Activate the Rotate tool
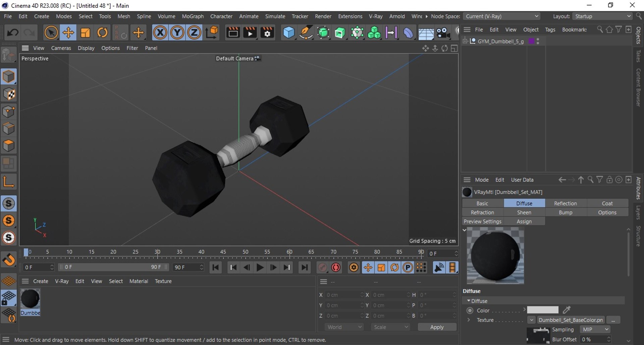The width and height of the screenshot is (644, 345). click(102, 33)
